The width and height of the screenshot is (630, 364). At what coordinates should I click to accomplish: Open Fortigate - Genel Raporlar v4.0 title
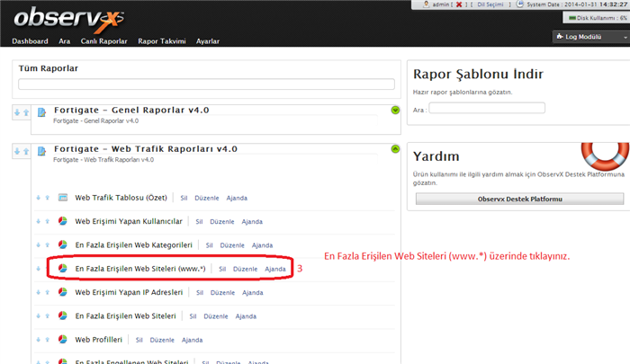pyautogui.click(x=131, y=110)
